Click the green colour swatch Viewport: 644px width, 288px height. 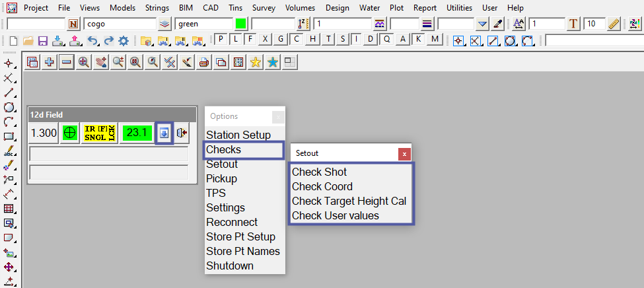[240, 24]
